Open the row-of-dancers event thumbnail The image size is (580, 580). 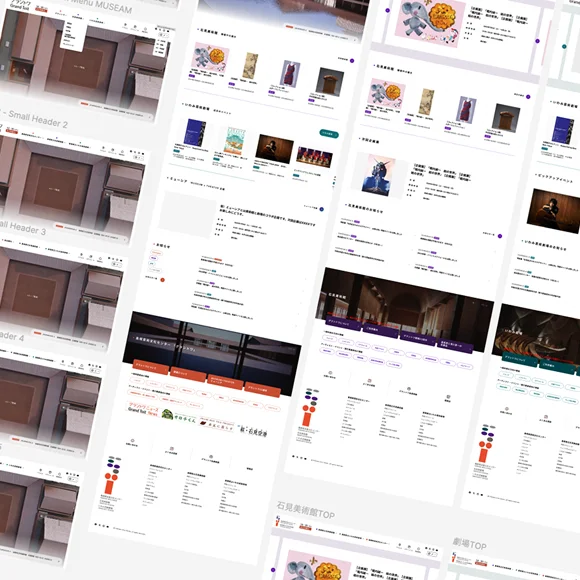(314, 157)
